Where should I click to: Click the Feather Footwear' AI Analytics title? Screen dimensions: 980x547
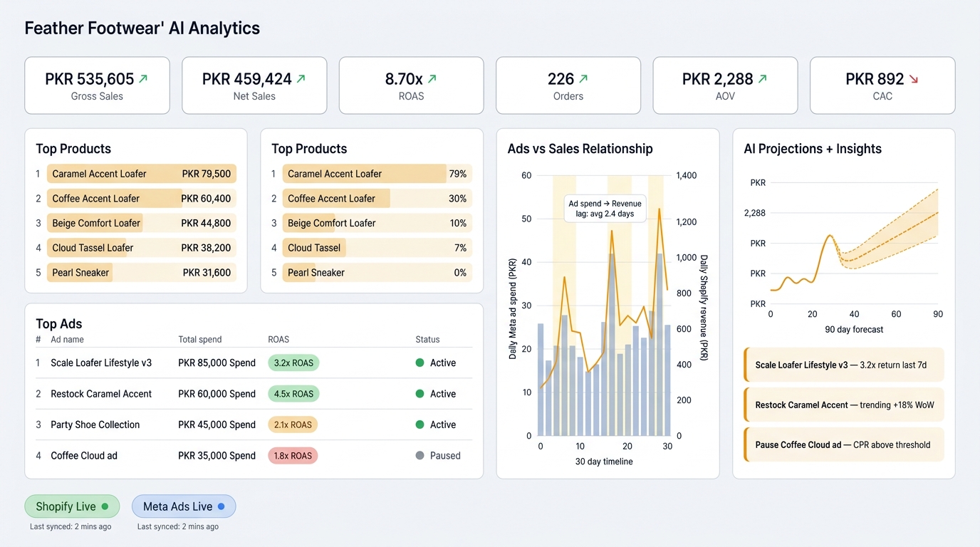point(142,28)
